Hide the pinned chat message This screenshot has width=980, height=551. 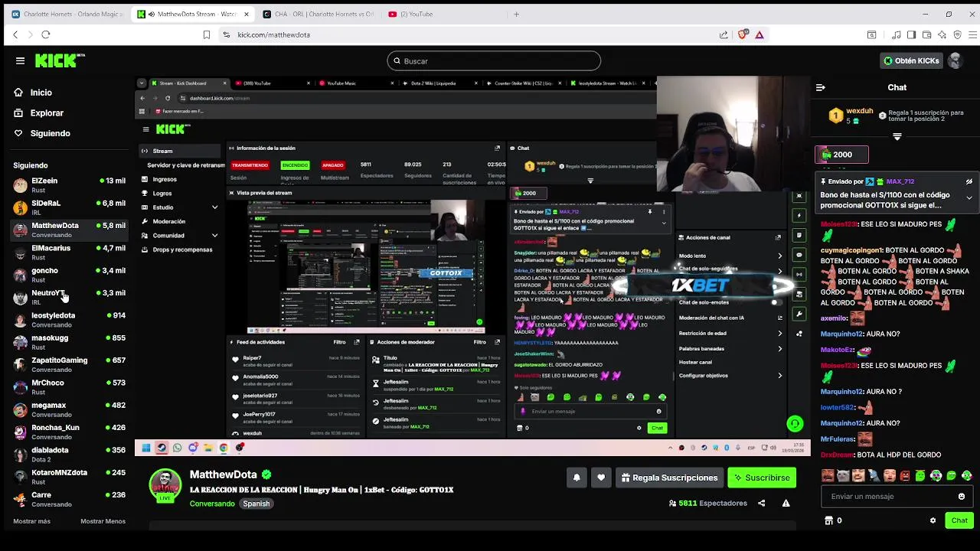pos(969,182)
